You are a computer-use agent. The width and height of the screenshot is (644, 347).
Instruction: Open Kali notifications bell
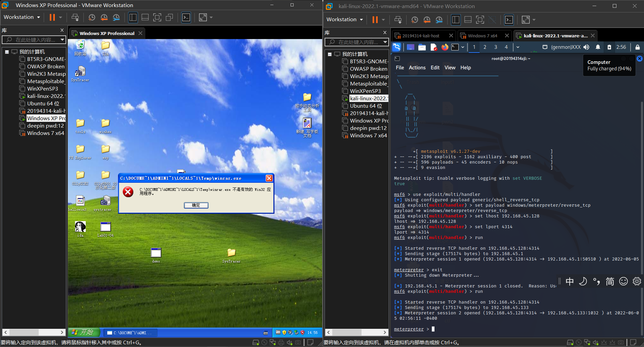coord(598,47)
